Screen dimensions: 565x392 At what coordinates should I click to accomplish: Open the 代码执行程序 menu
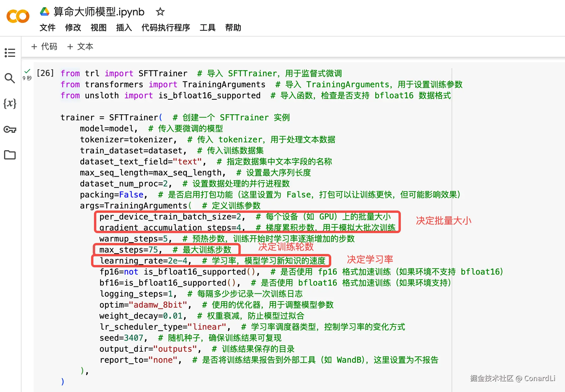[x=166, y=28]
